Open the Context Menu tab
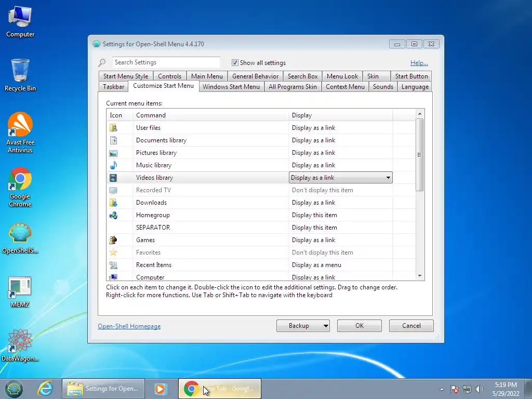532x399 pixels. coord(345,87)
